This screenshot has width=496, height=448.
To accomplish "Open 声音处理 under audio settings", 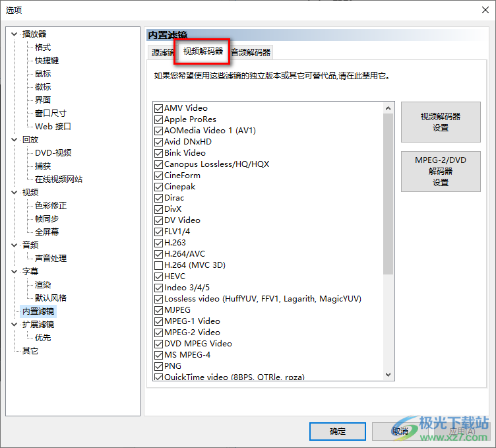I will 51,259.
